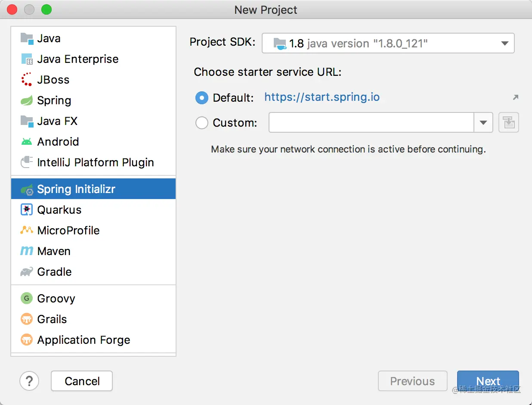Image resolution: width=532 pixels, height=405 pixels.
Task: Expand the Custom URL dropdown arrow
Action: [x=483, y=123]
